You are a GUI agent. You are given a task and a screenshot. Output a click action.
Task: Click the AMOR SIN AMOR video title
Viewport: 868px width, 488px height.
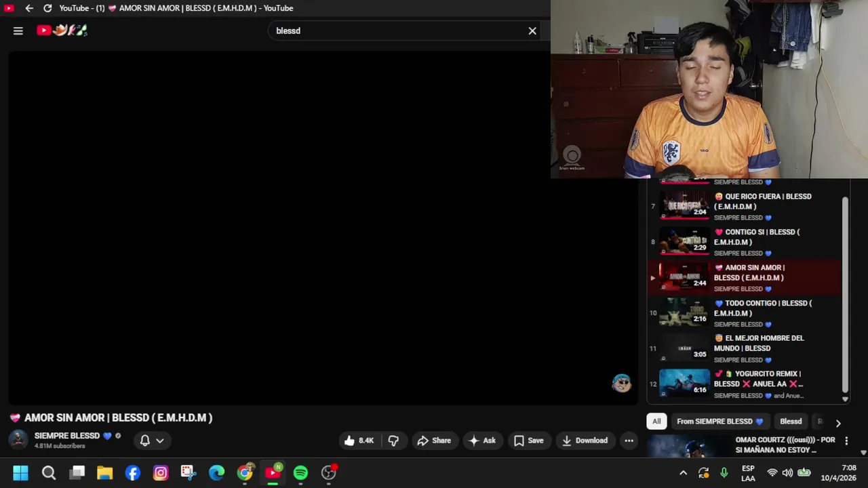[x=118, y=418]
